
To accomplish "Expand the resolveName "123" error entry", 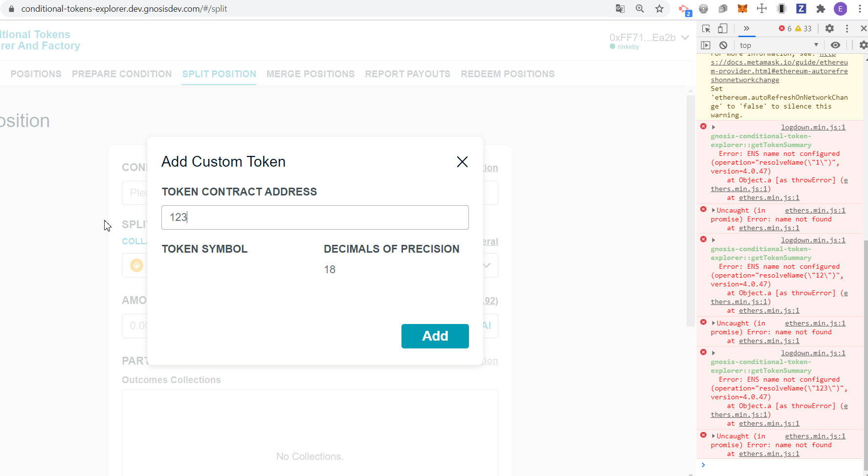I will 713,353.
